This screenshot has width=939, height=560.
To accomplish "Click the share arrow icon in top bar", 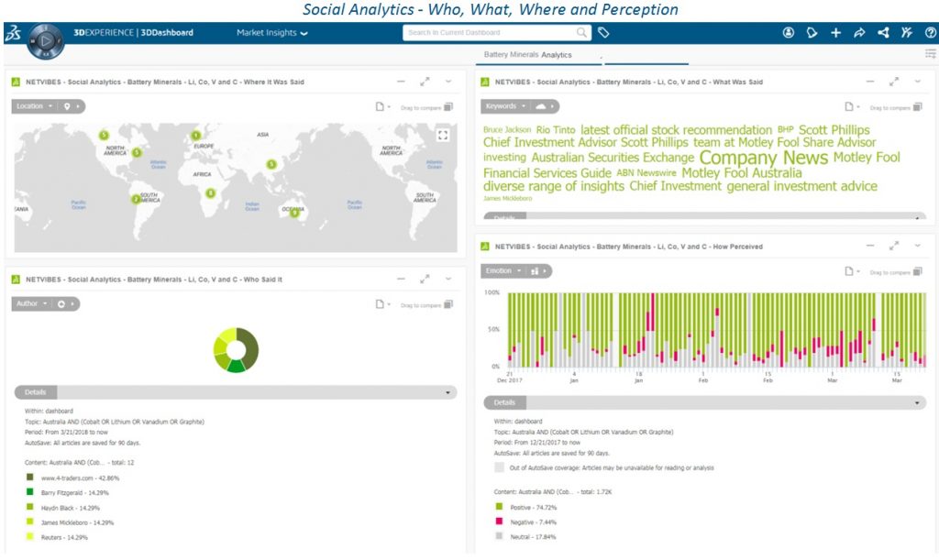I will 859,32.
